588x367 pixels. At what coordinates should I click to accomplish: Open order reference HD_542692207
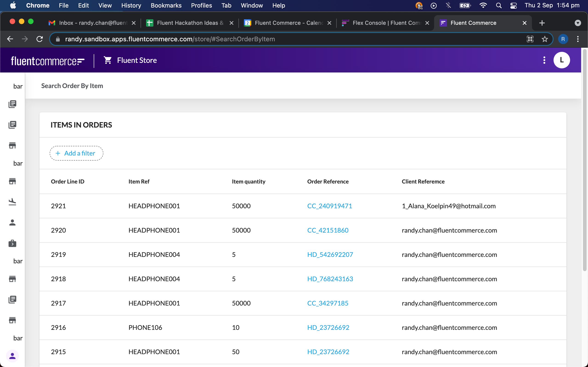tap(330, 254)
